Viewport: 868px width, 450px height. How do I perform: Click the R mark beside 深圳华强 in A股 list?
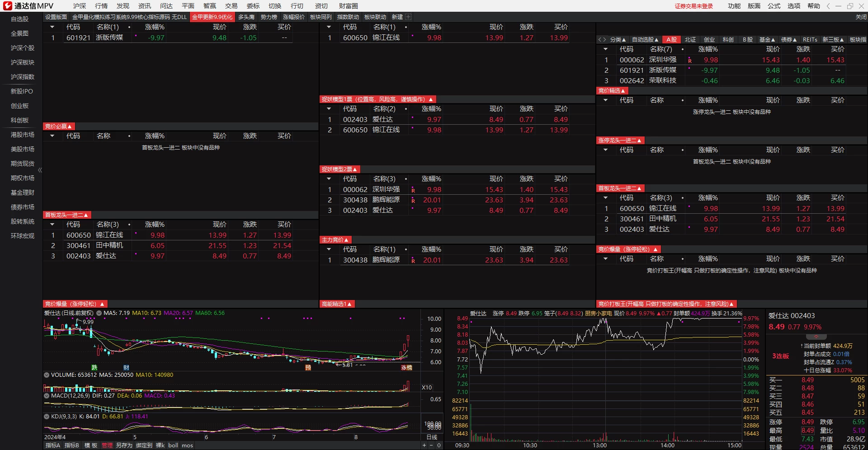(690, 61)
